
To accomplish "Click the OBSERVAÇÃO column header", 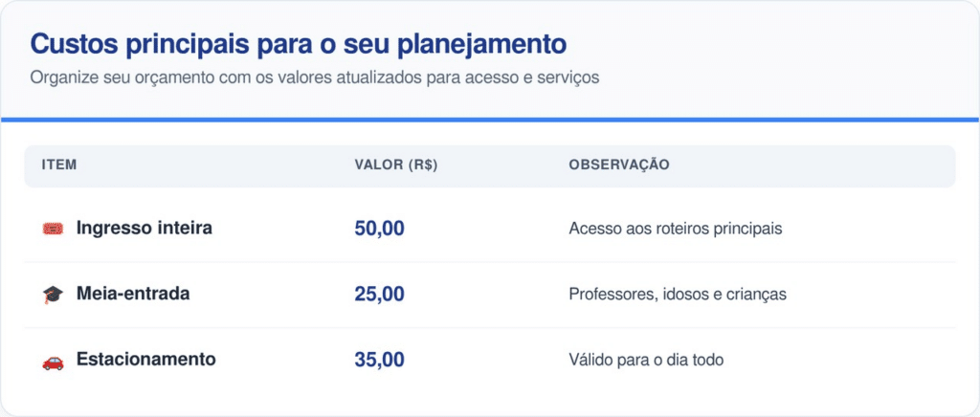I will pyautogui.click(x=619, y=165).
